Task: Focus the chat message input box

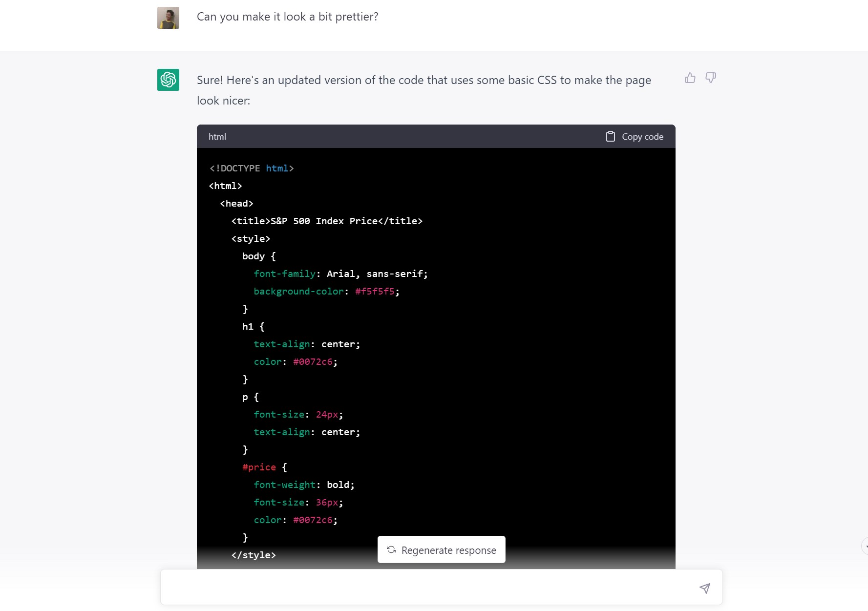Action: [442, 587]
